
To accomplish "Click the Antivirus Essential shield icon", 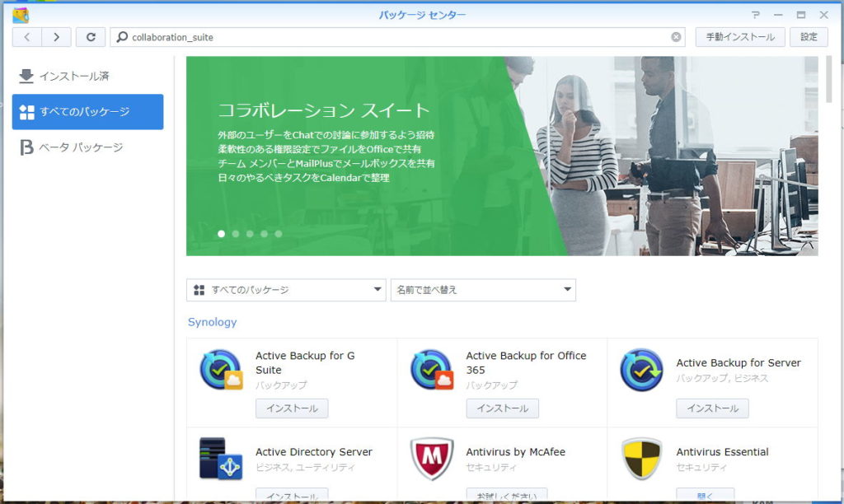I will (641, 459).
